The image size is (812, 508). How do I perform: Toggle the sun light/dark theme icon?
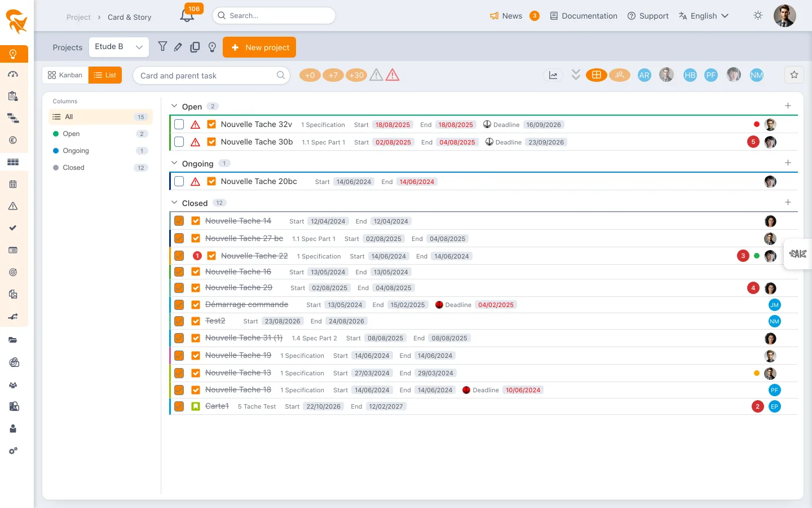point(758,16)
